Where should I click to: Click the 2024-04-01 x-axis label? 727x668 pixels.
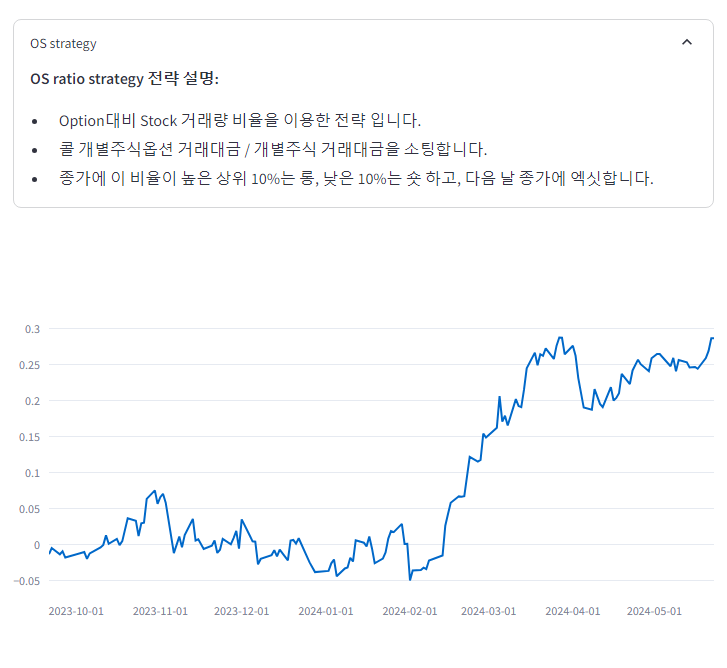click(x=572, y=611)
